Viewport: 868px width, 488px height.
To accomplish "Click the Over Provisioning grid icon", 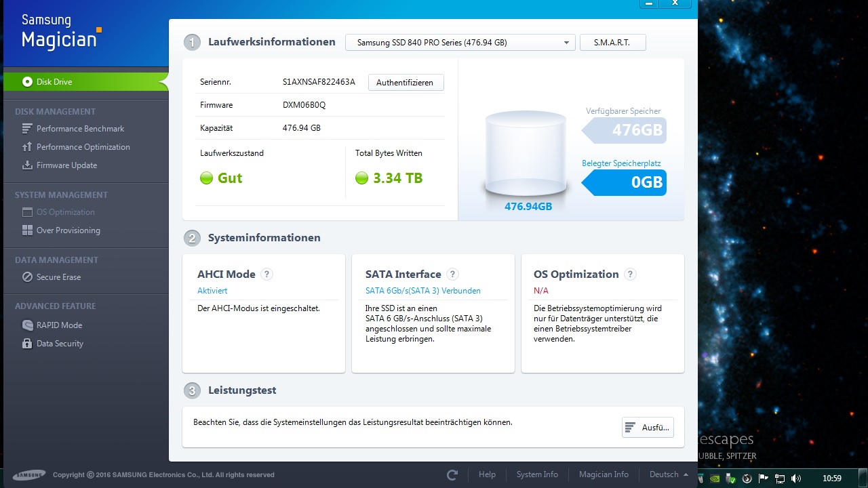I will click(x=27, y=230).
